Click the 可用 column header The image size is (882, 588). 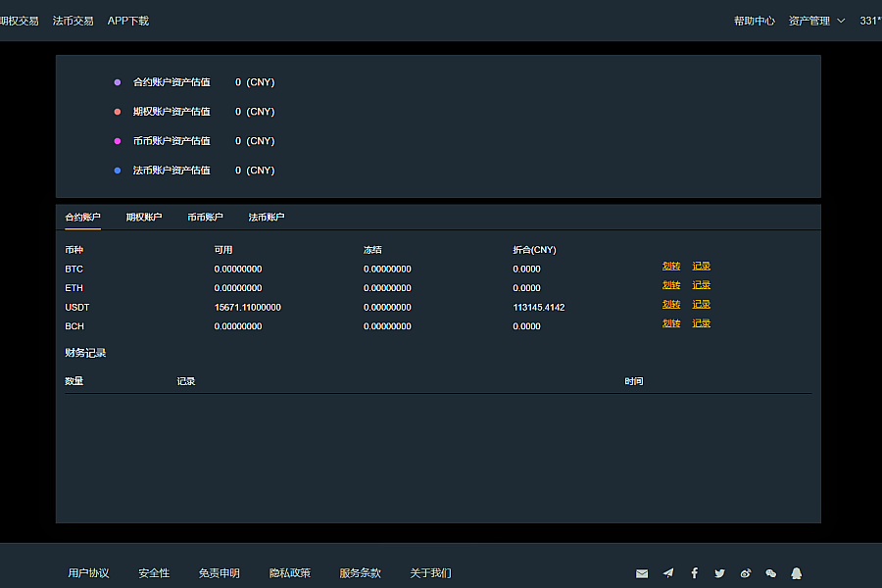223,250
